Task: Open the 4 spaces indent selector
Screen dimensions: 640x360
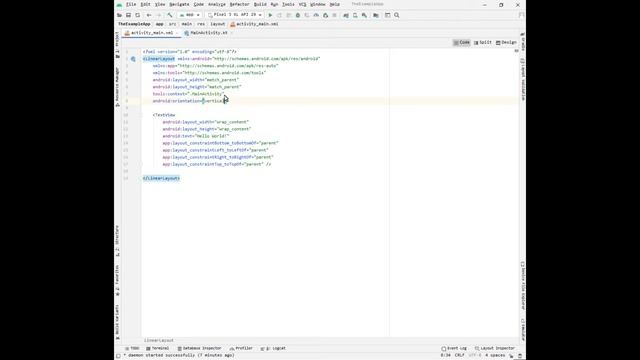Action: pyautogui.click(x=495, y=355)
